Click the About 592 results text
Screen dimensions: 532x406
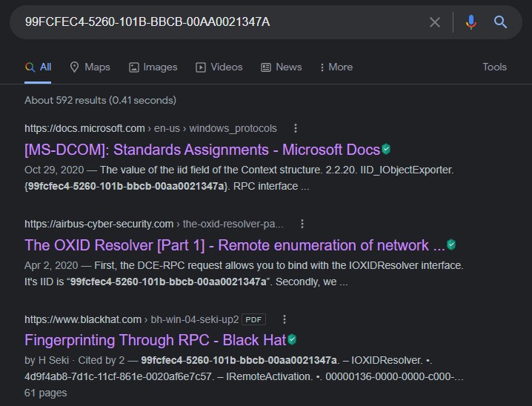pyautogui.click(x=101, y=101)
